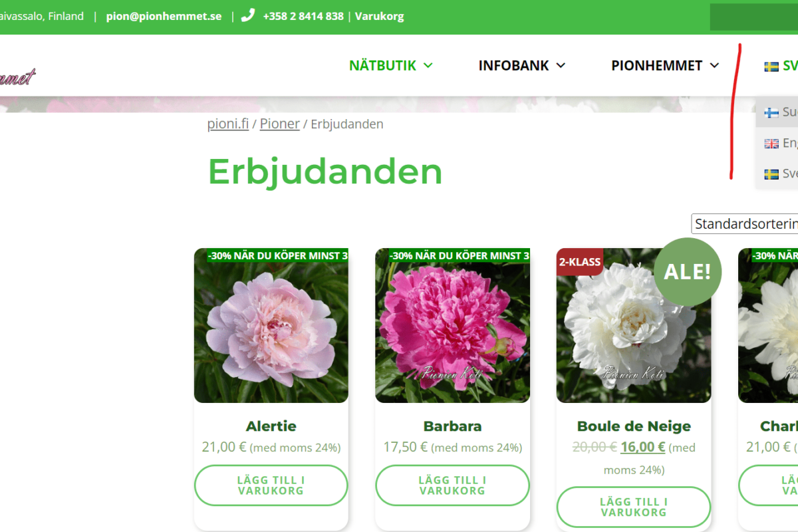Image resolution: width=798 pixels, height=532 pixels.
Task: Select the English flag language option
Action: click(x=771, y=144)
